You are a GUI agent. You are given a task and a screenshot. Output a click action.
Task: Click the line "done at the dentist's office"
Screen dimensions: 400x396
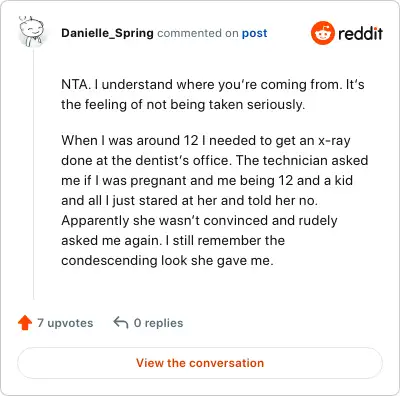pyautogui.click(x=215, y=160)
